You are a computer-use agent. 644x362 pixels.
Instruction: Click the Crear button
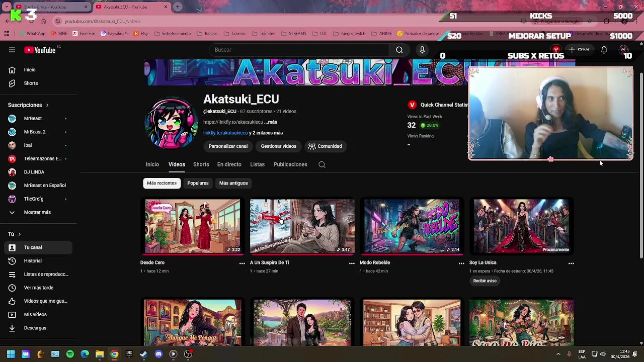coord(579,50)
